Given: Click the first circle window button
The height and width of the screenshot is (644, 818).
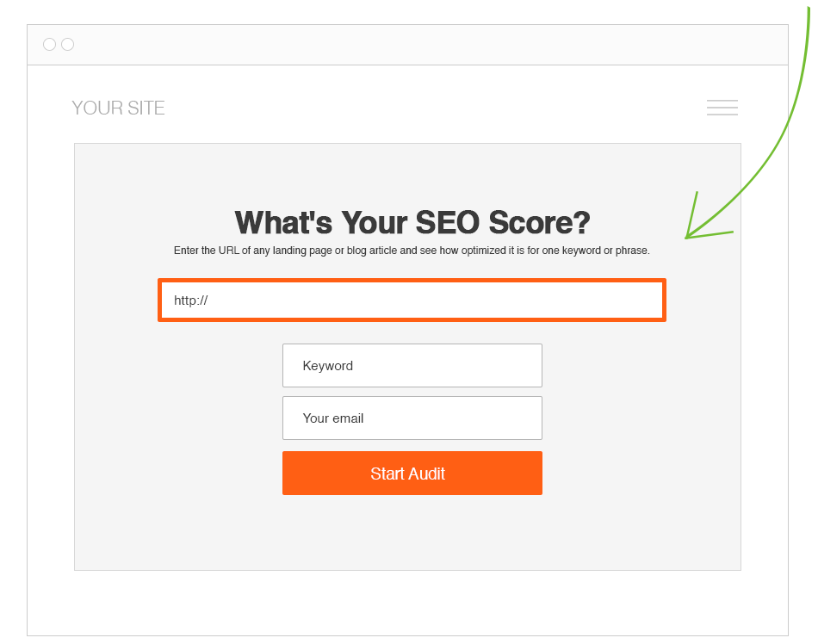Looking at the screenshot, I should pyautogui.click(x=49, y=45).
